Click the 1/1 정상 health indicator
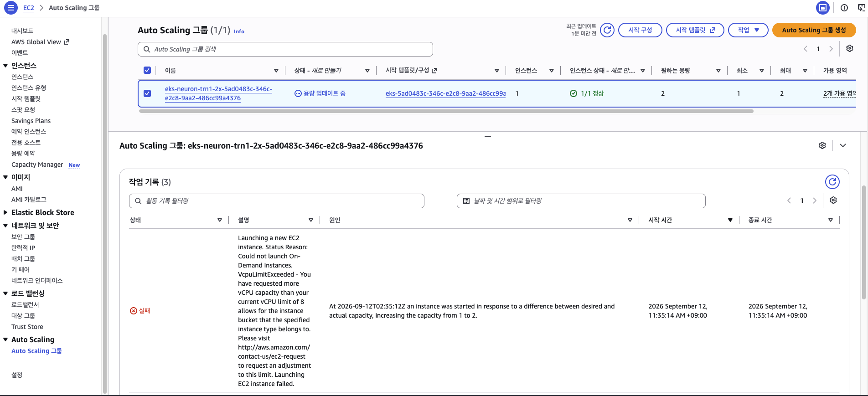Image resolution: width=868 pixels, height=396 pixels. coord(587,93)
